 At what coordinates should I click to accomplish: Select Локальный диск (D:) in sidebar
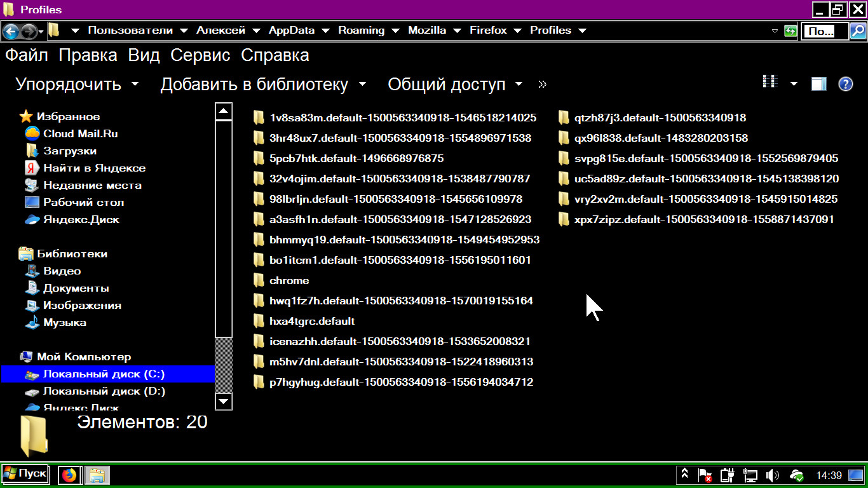coord(104,391)
